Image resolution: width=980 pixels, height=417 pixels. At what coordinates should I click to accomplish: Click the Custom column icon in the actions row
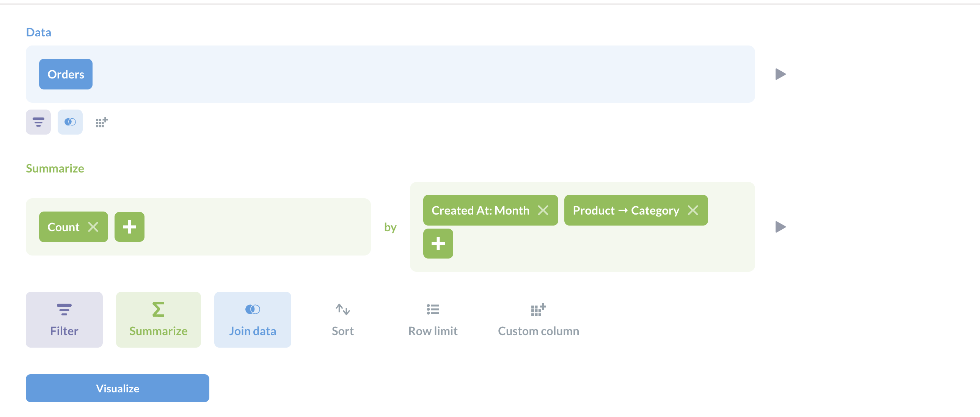point(537,319)
